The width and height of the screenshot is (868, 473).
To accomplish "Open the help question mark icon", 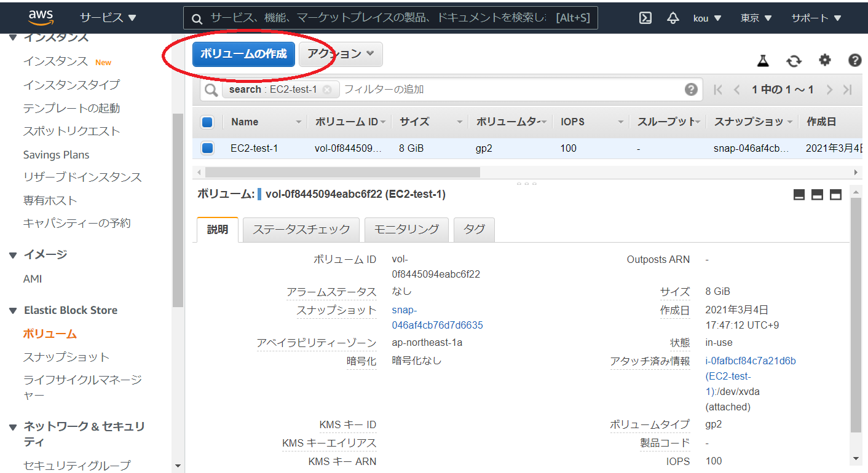I will point(854,60).
